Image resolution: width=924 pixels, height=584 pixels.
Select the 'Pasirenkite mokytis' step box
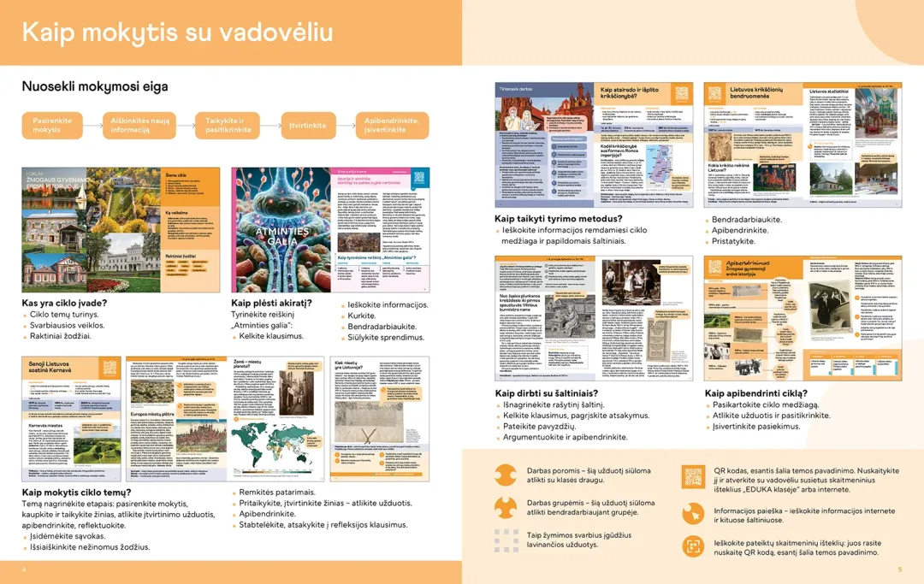coord(52,126)
